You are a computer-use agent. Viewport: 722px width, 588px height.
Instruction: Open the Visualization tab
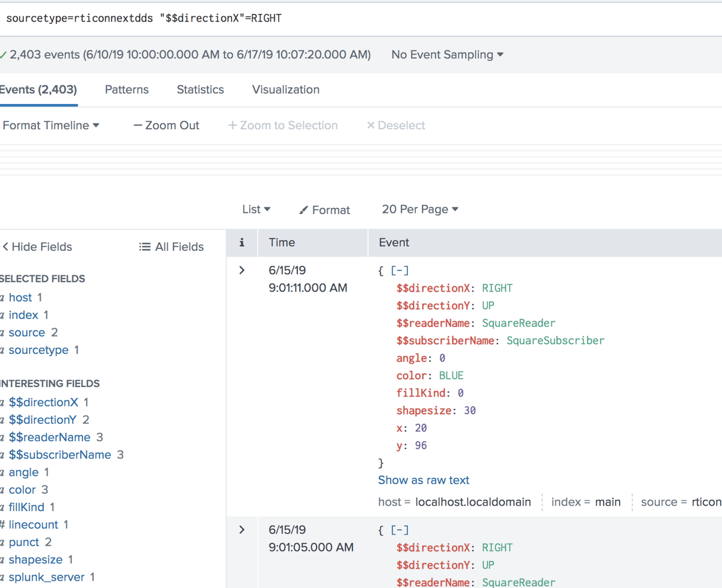[286, 90]
